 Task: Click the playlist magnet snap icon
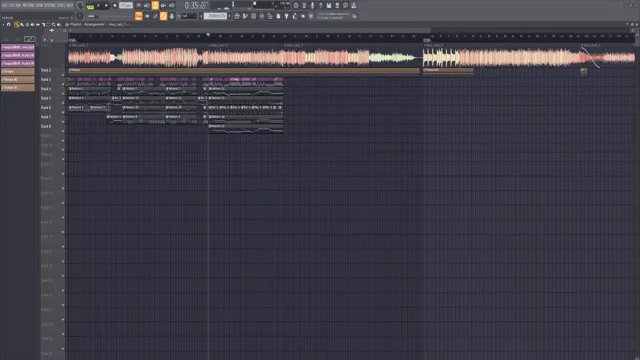pos(9,24)
